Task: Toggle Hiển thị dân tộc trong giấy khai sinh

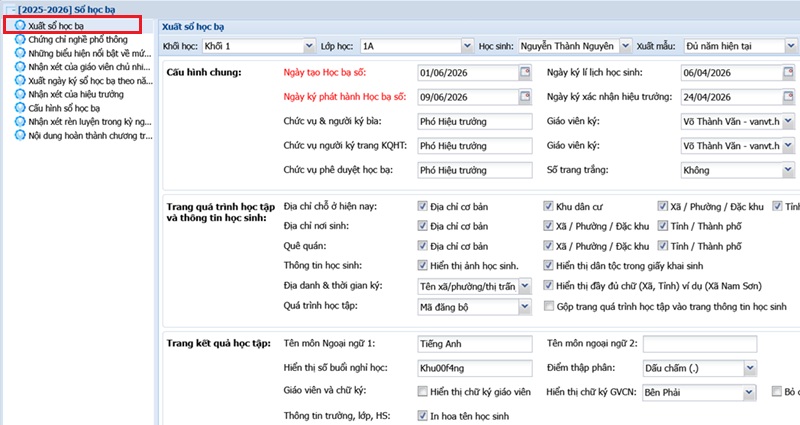Action: [x=548, y=265]
